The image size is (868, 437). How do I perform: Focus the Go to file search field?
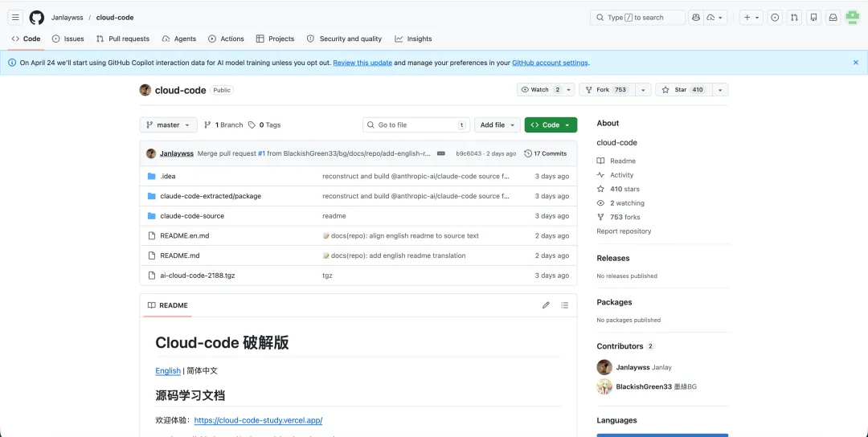[416, 125]
